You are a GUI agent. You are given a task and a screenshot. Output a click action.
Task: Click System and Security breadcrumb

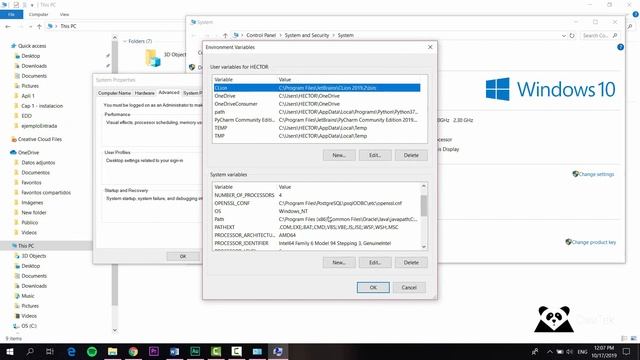click(x=307, y=36)
